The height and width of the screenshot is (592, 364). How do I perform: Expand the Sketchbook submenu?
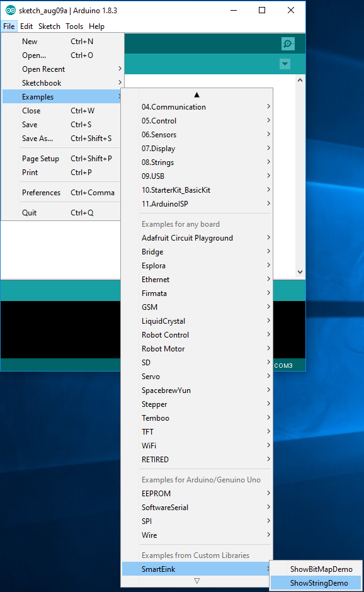pyautogui.click(x=63, y=83)
